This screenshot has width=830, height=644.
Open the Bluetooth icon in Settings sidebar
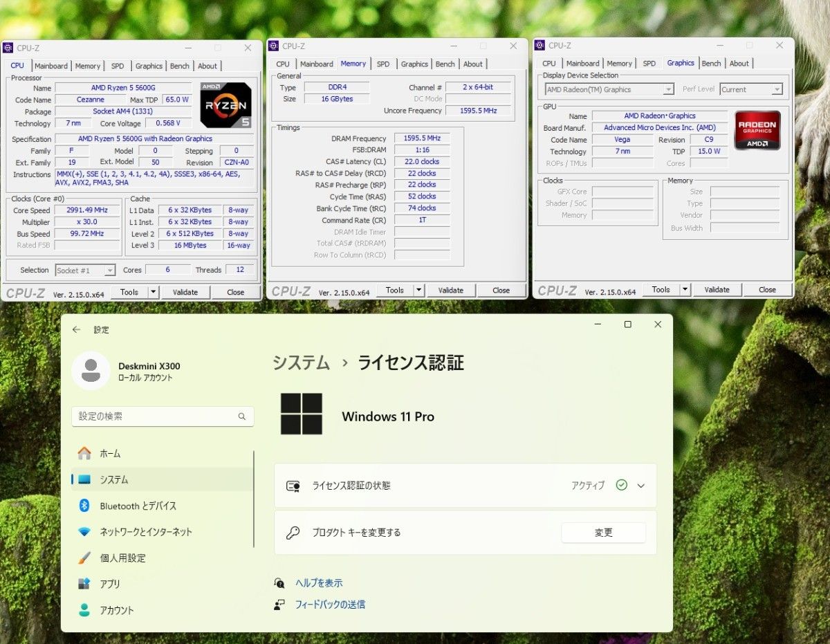point(84,506)
